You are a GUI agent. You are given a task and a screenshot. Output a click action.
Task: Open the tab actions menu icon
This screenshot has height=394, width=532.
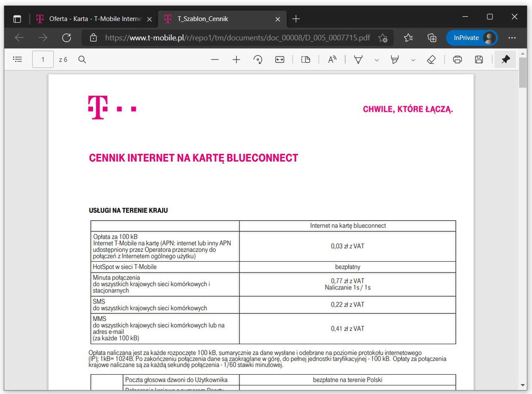pos(17,19)
